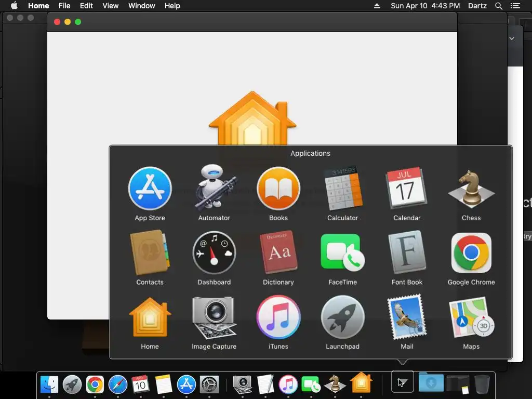
Task: Open the Calendar icon in the Dock
Action: tap(140, 384)
